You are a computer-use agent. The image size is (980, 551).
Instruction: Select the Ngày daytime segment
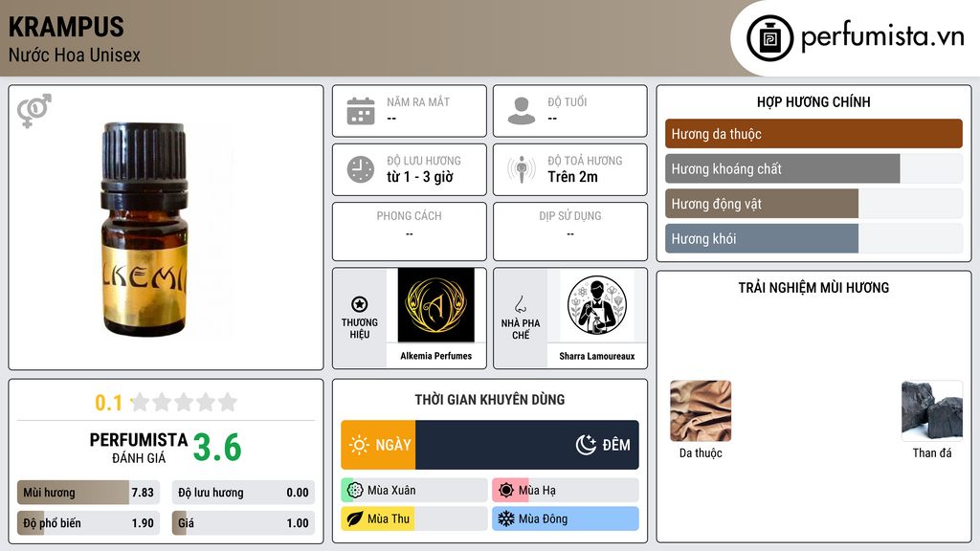click(x=378, y=445)
